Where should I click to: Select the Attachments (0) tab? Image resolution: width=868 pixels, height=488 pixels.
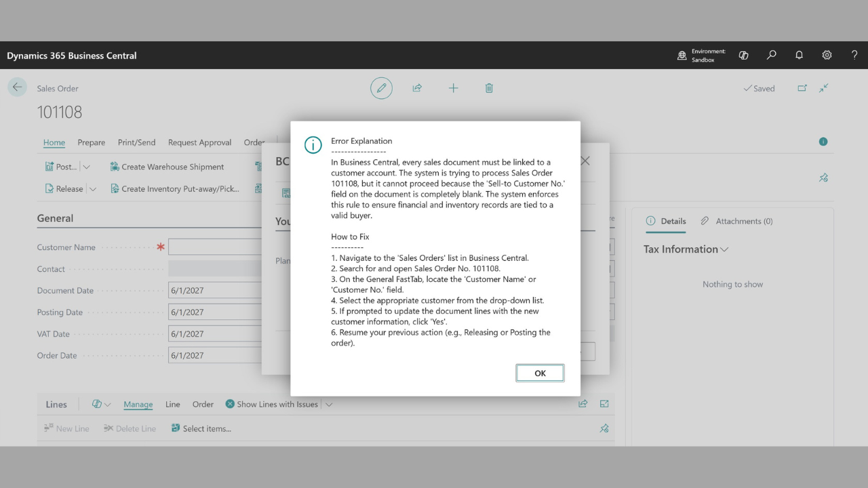click(736, 221)
